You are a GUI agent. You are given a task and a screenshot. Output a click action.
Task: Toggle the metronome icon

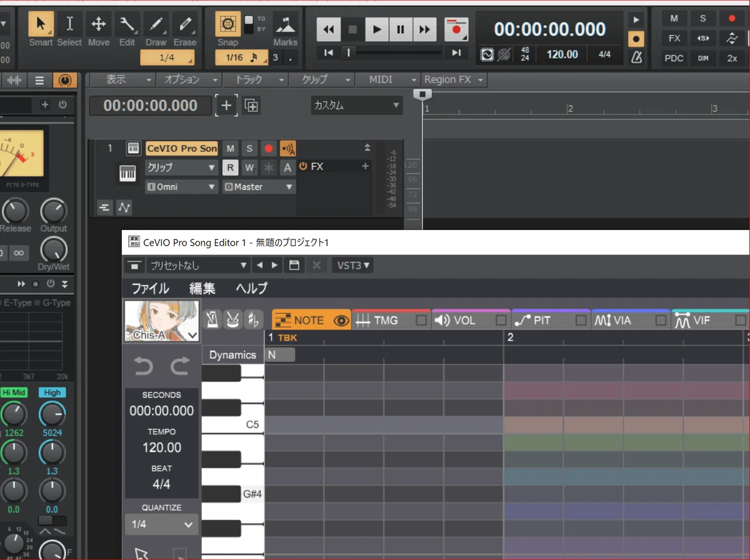coord(636,57)
